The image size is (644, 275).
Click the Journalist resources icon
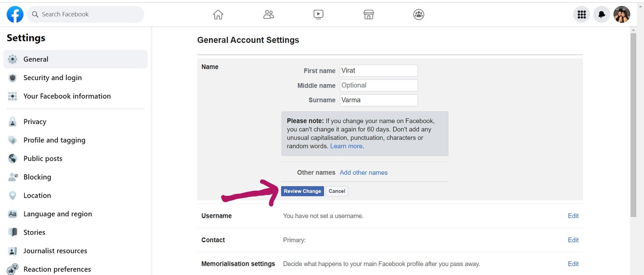12,251
